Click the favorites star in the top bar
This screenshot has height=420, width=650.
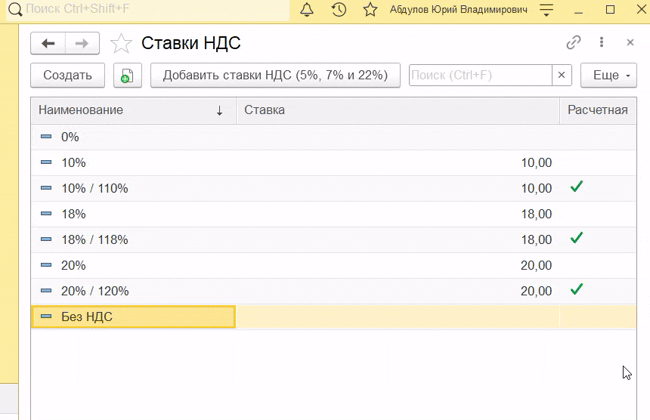click(370, 10)
